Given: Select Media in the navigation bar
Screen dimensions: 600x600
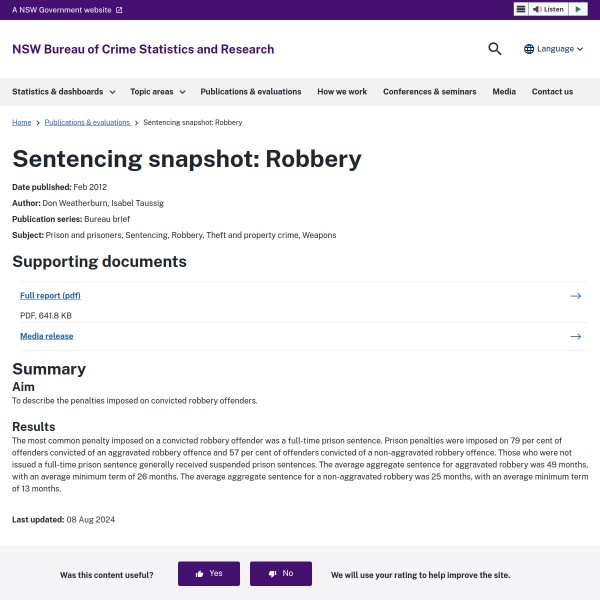Looking at the screenshot, I should tap(504, 92).
